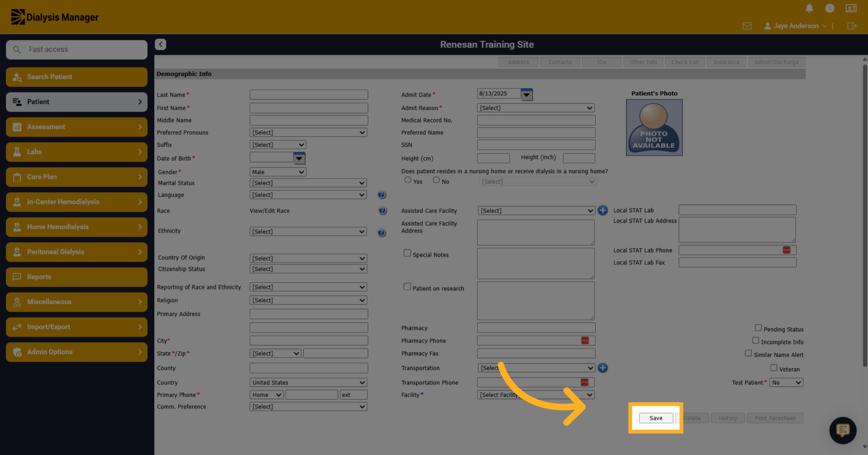Image resolution: width=868 pixels, height=455 pixels.
Task: Expand the In-Center Hemodialysis menu
Action: point(77,202)
